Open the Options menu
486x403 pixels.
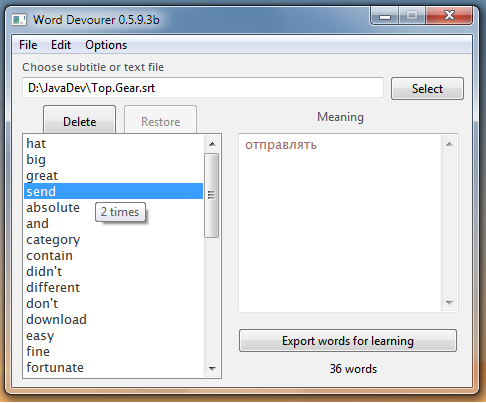pyautogui.click(x=106, y=45)
